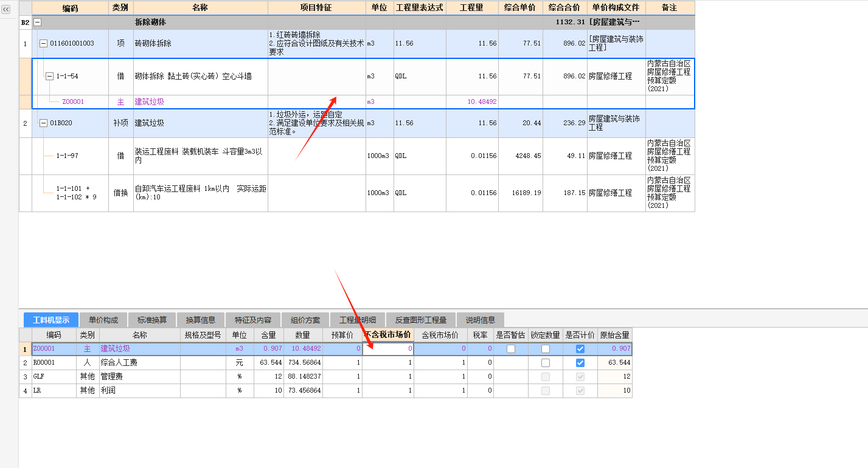Click the 含税市场价 column header
Viewport: 868px width, 468px height.
click(440, 335)
